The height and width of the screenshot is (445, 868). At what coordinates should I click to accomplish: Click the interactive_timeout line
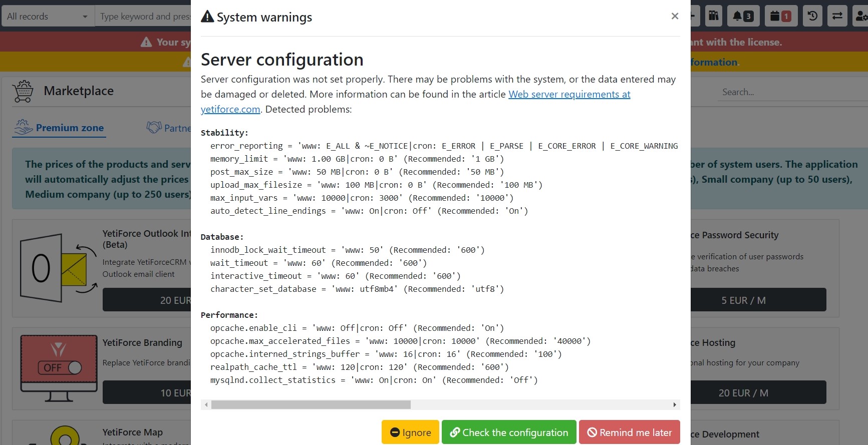[x=336, y=276]
